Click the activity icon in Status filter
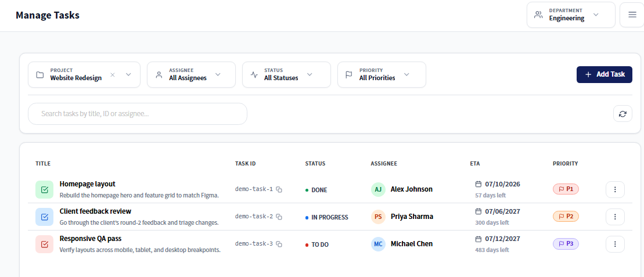Screen dimensions: 644x277 (x=254, y=75)
